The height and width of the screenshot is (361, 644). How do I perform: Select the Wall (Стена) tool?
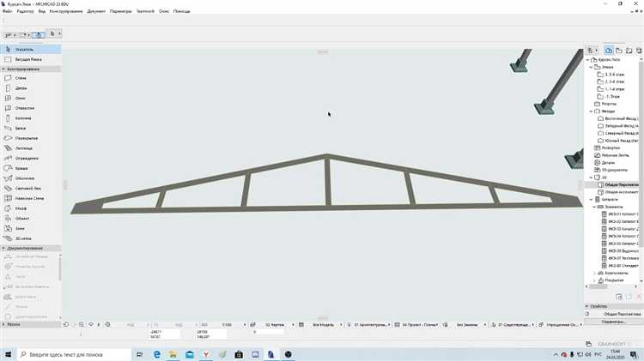(31, 78)
